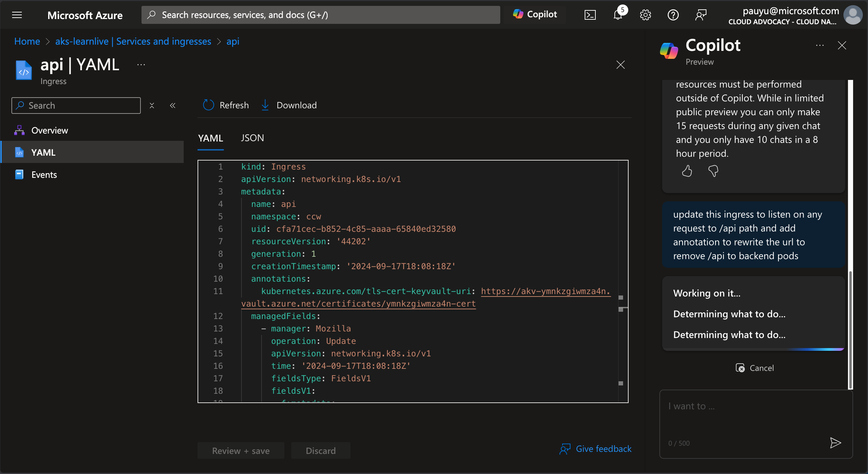This screenshot has width=868, height=474.
Task: Download the YAML file
Action: pos(289,105)
